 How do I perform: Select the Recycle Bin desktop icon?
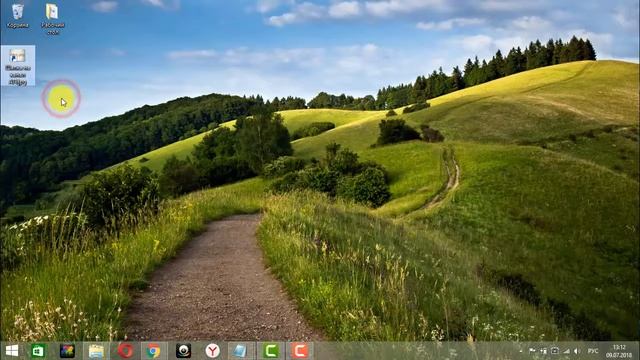coord(18,16)
